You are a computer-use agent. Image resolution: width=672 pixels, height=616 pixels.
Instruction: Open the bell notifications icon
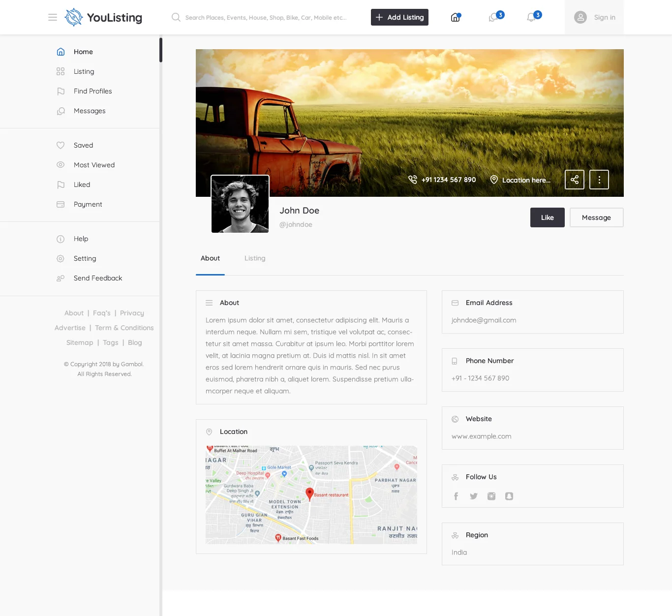[x=531, y=18]
